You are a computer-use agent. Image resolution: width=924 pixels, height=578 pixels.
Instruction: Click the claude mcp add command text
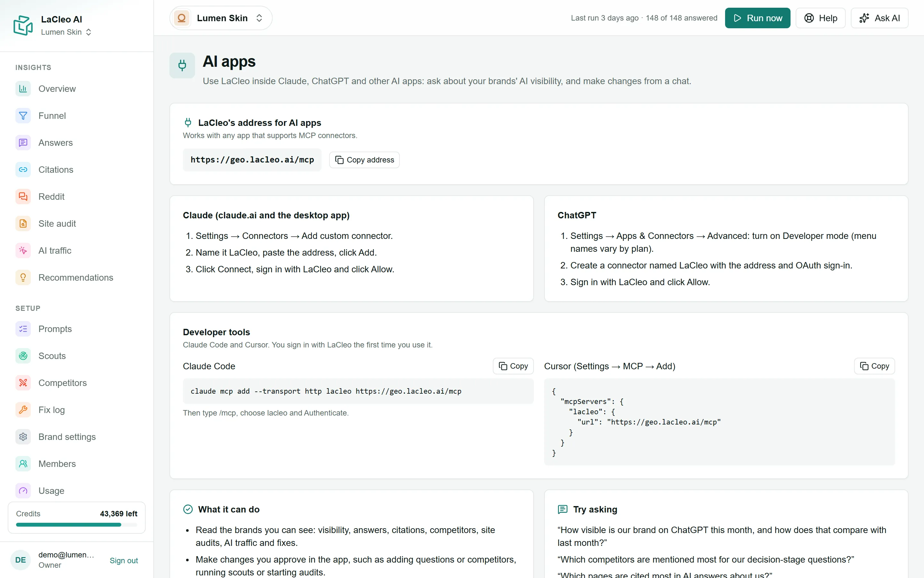[x=326, y=391]
